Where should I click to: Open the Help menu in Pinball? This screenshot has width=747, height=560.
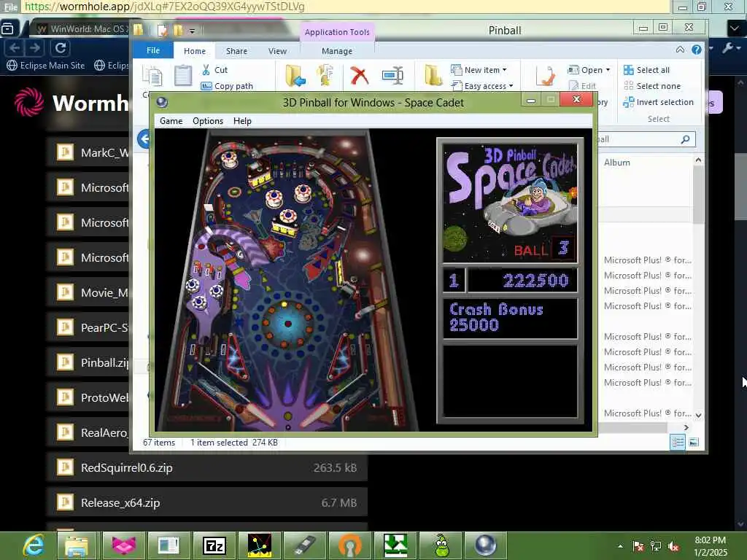click(x=242, y=121)
